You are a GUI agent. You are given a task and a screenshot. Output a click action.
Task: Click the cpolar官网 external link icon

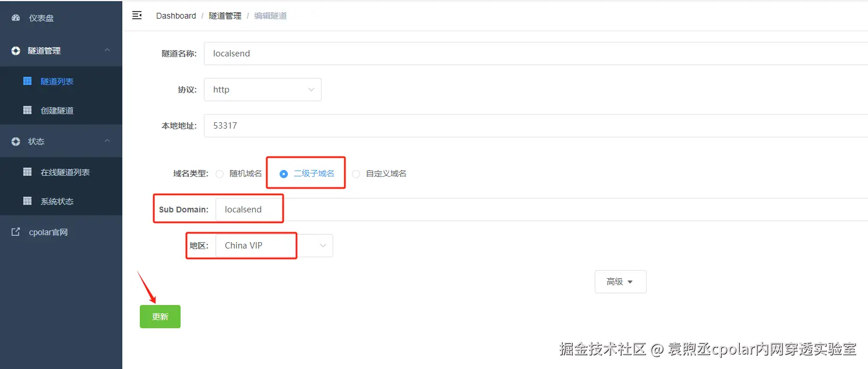(16, 232)
